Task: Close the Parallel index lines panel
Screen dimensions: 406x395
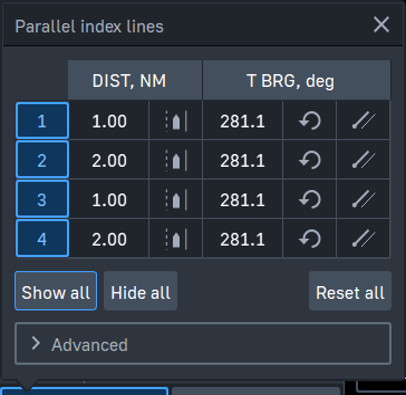Action: [381, 25]
